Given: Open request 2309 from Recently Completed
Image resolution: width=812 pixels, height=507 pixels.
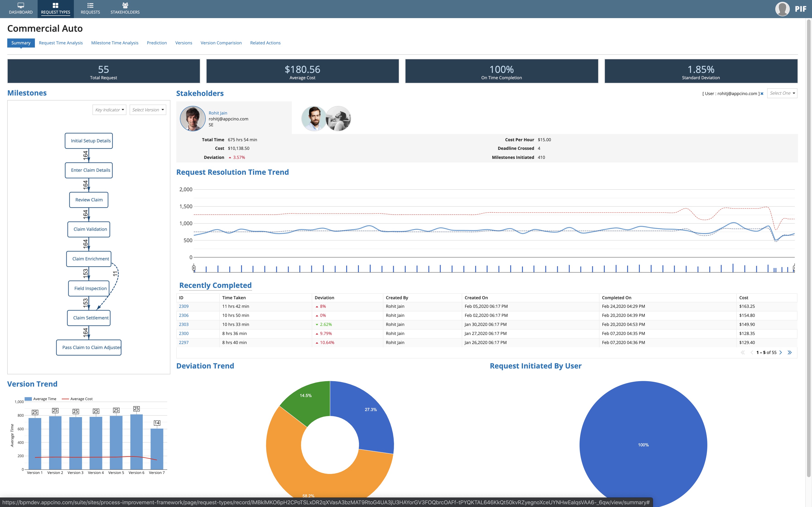Looking at the screenshot, I should pos(184,306).
